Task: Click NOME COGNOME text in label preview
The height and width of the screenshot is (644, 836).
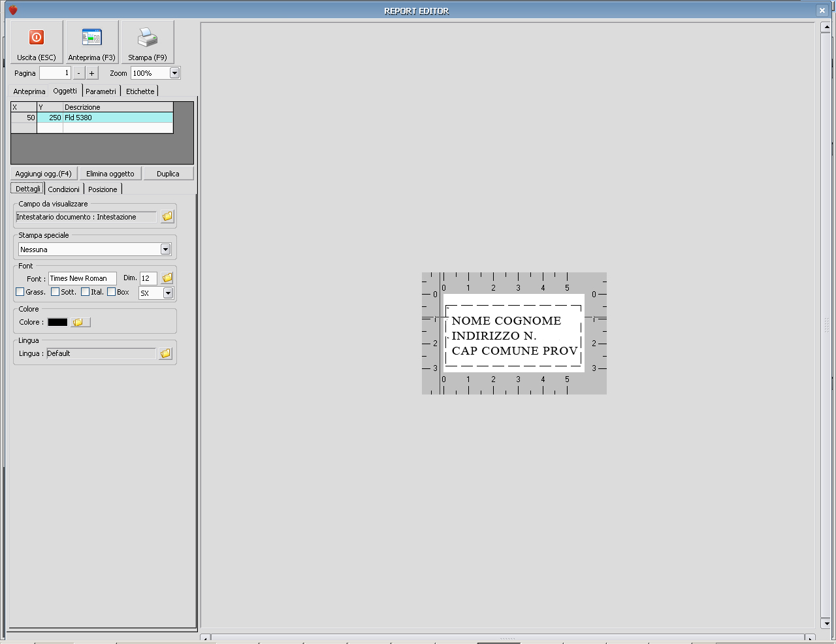Action: (506, 321)
